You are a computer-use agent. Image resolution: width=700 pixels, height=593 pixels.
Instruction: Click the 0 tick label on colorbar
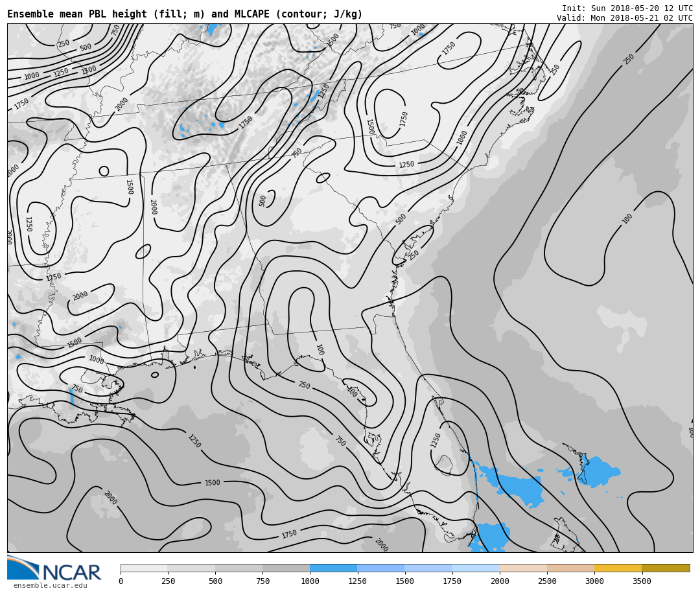[x=121, y=581]
